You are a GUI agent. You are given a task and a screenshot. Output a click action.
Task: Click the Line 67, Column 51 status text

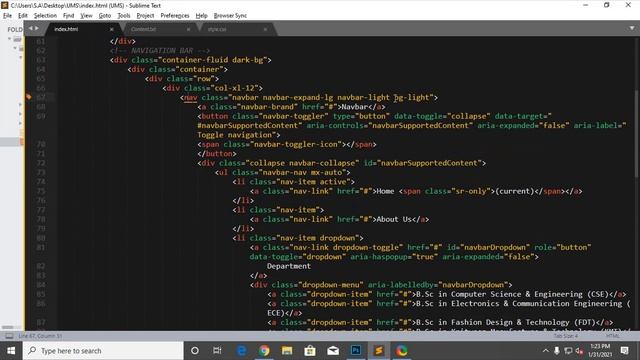40,336
